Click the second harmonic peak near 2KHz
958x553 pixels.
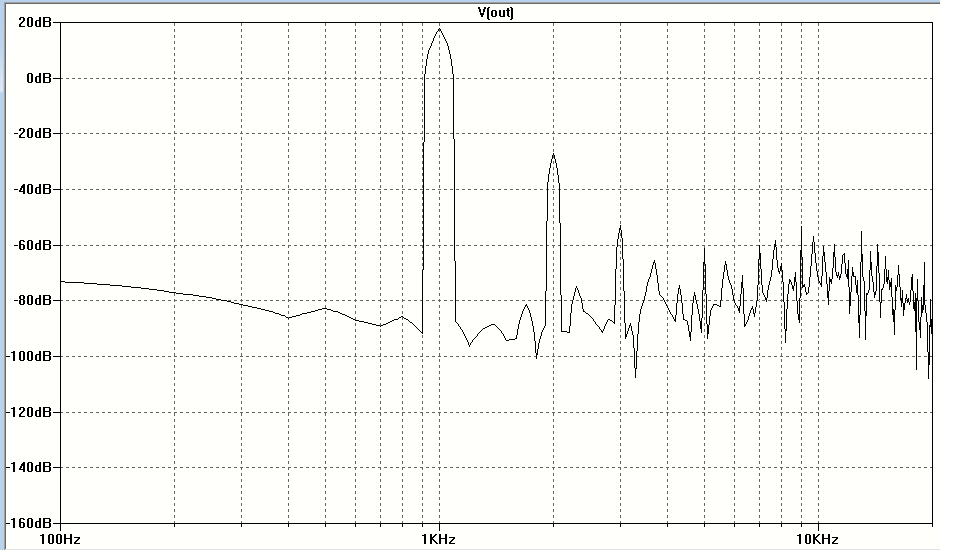pyautogui.click(x=554, y=155)
